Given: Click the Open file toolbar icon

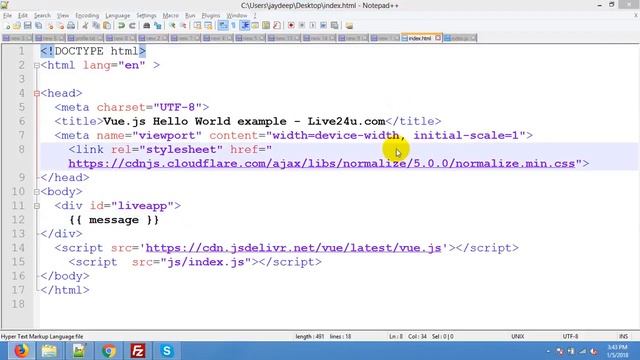Looking at the screenshot, I should tap(17, 26).
